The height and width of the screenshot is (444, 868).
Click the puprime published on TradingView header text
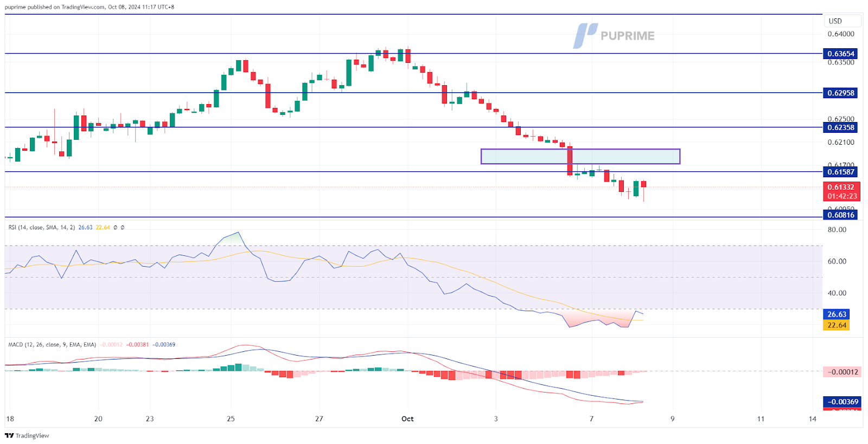(x=90, y=7)
